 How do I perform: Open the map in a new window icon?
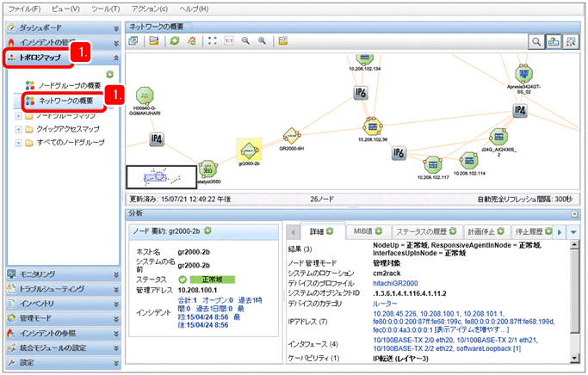pyautogui.click(x=133, y=40)
